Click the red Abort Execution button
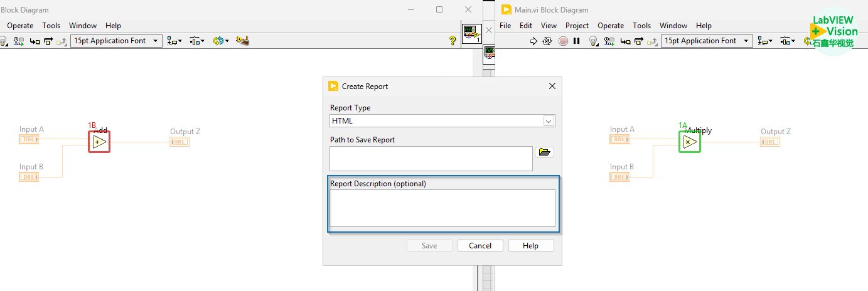The width and height of the screenshot is (868, 291). [563, 41]
